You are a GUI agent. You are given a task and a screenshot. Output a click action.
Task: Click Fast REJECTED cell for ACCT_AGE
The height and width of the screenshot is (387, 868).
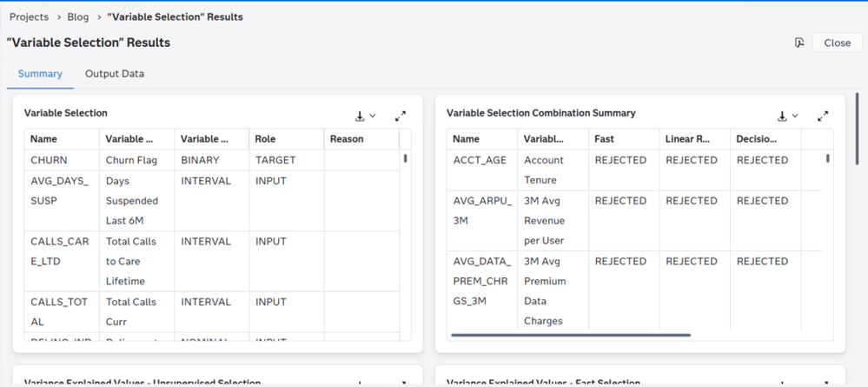click(x=624, y=170)
